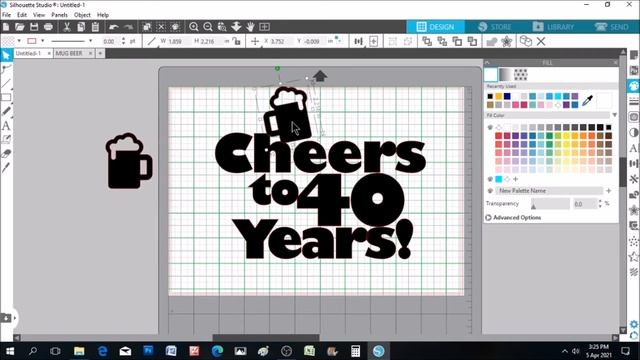Click the Transparency slider
Viewport: 640px width, 360px height.
(550, 204)
